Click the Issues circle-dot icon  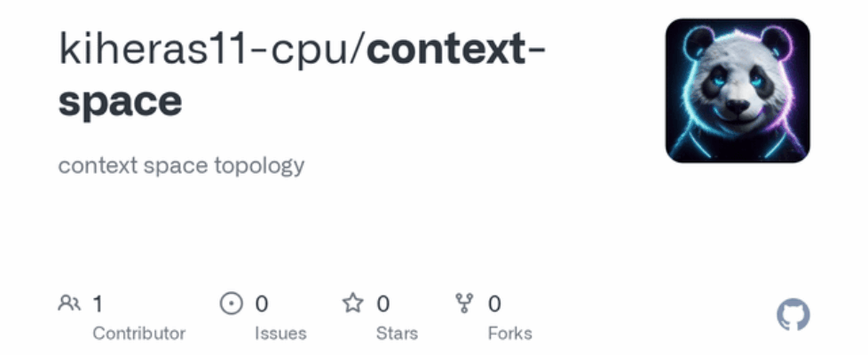tap(231, 304)
